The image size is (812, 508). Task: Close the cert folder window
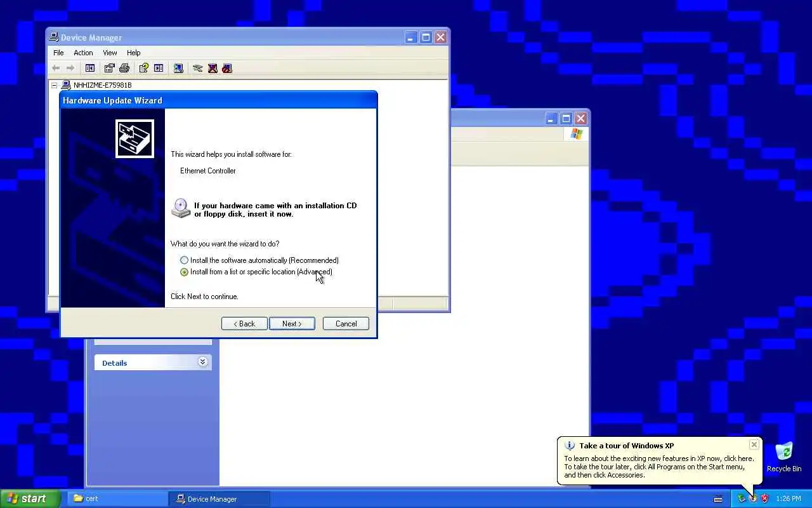click(581, 119)
